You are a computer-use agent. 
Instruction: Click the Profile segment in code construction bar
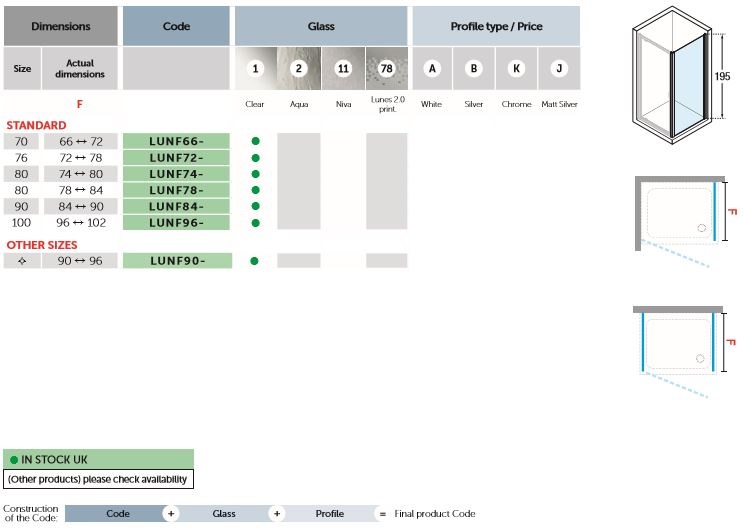[330, 513]
